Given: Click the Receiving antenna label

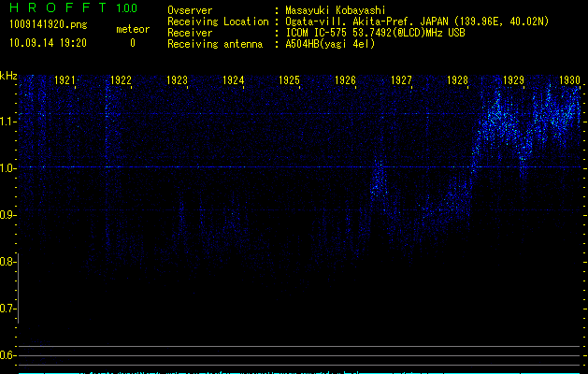Looking at the screenshot, I should [x=215, y=44].
